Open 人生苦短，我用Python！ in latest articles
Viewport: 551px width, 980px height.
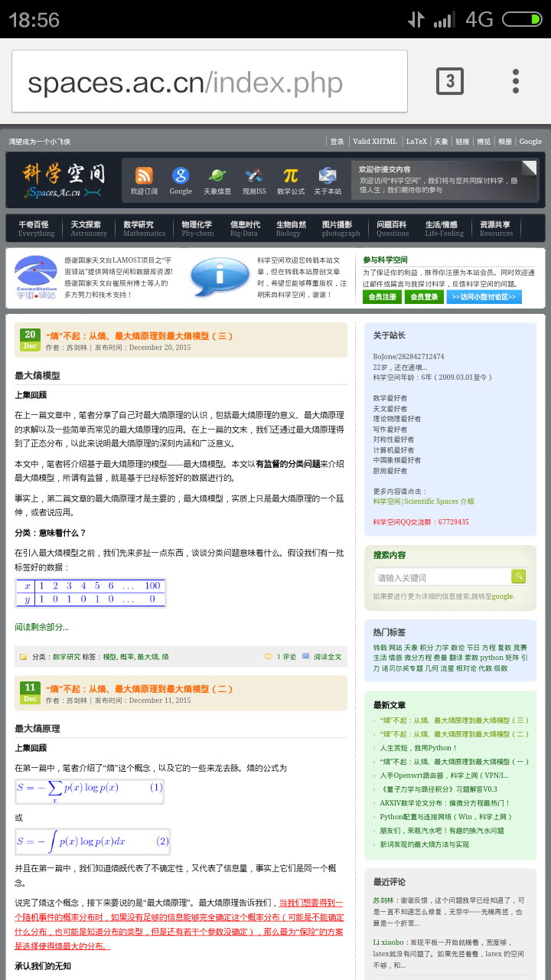coord(419,748)
